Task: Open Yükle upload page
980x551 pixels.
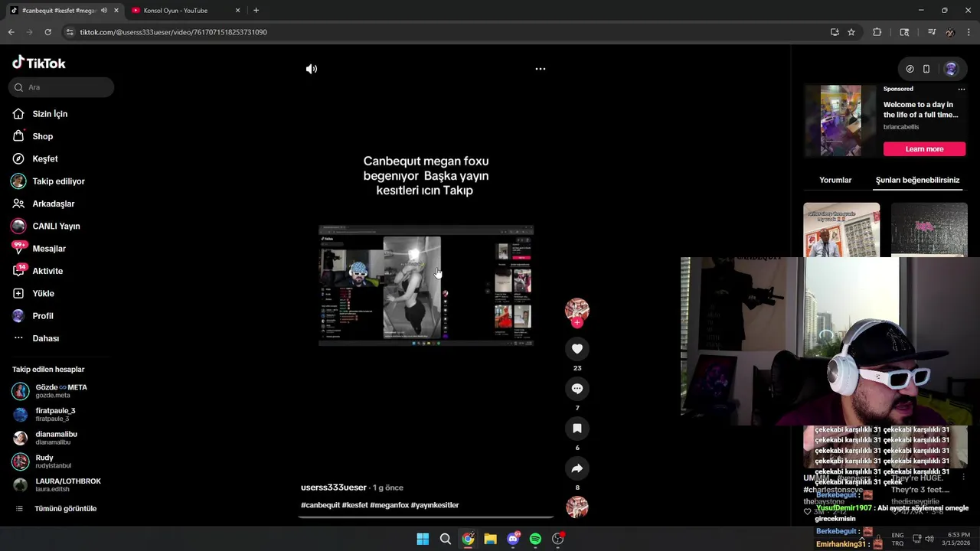Action: click(x=43, y=293)
